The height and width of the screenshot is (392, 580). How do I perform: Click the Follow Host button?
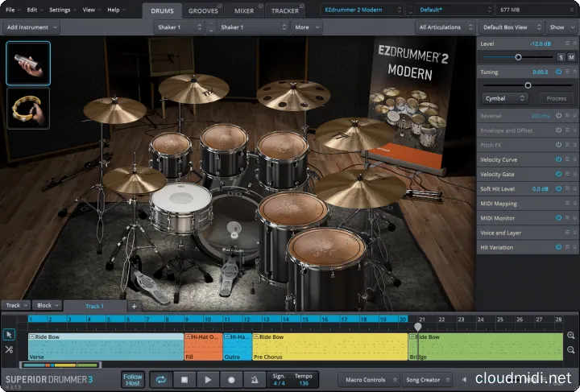pyautogui.click(x=133, y=379)
